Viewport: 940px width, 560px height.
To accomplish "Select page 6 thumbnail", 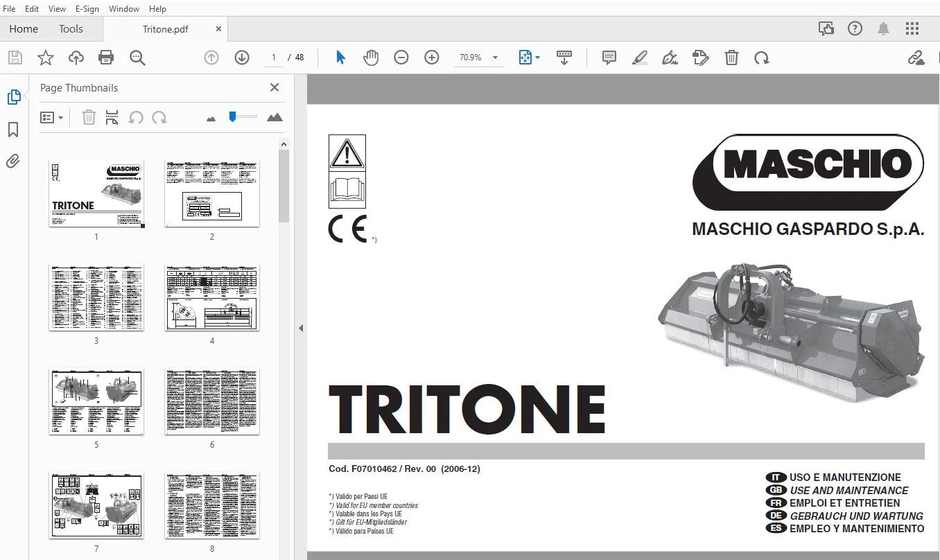I will 212,402.
